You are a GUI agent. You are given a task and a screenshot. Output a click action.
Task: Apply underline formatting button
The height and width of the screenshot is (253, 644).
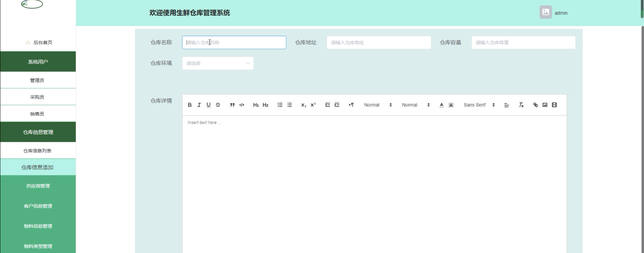tap(208, 105)
